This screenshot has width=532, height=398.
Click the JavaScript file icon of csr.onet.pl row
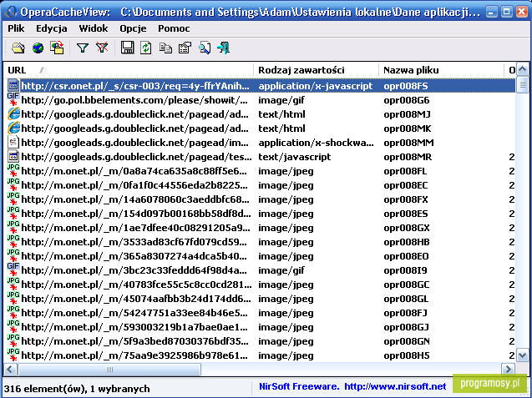(13, 86)
